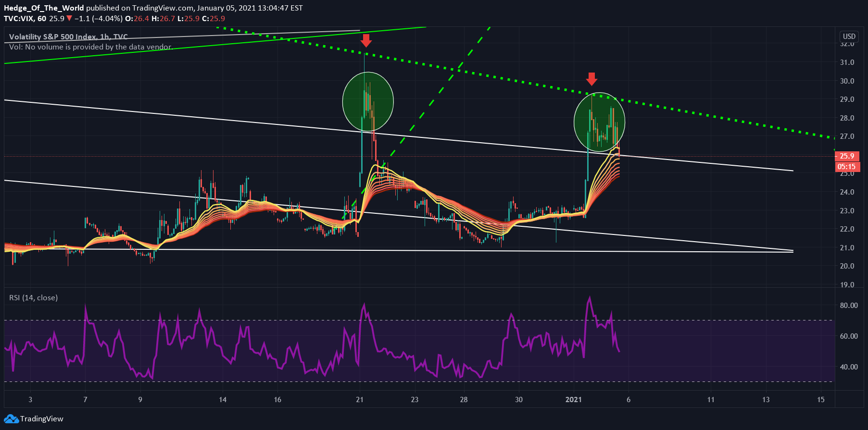Click the 27.0 price axis label
The height and width of the screenshot is (430, 868).
tap(847, 136)
